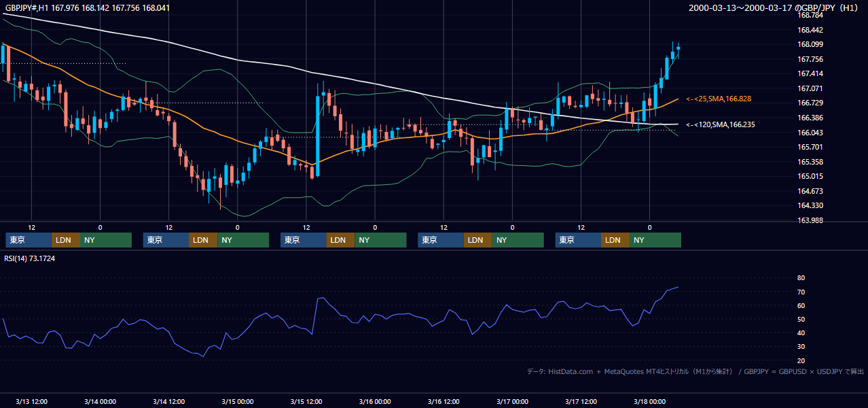Click the 3/15 00:00 date label
Screen dimensions: 868x408
coord(237,402)
